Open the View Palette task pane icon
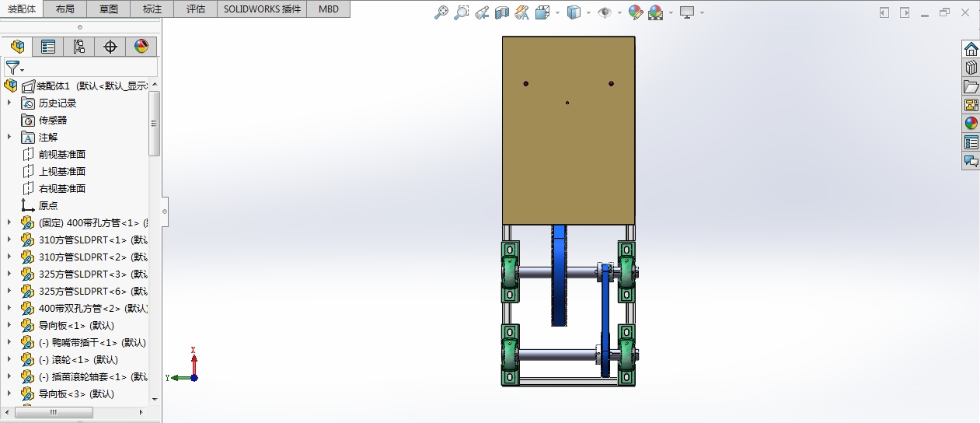 [x=971, y=105]
